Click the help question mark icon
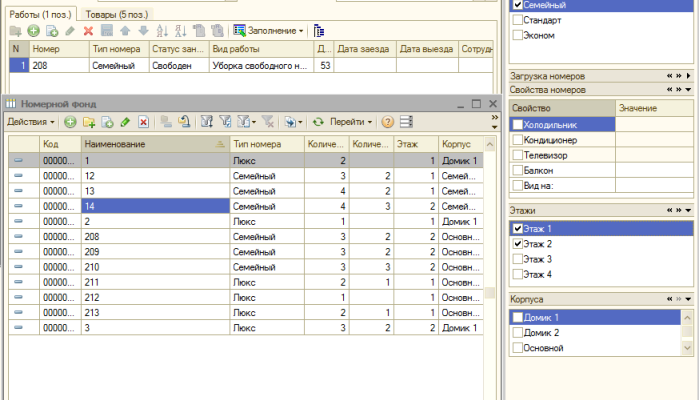Screen dimensions: 699x400 pos(387,122)
